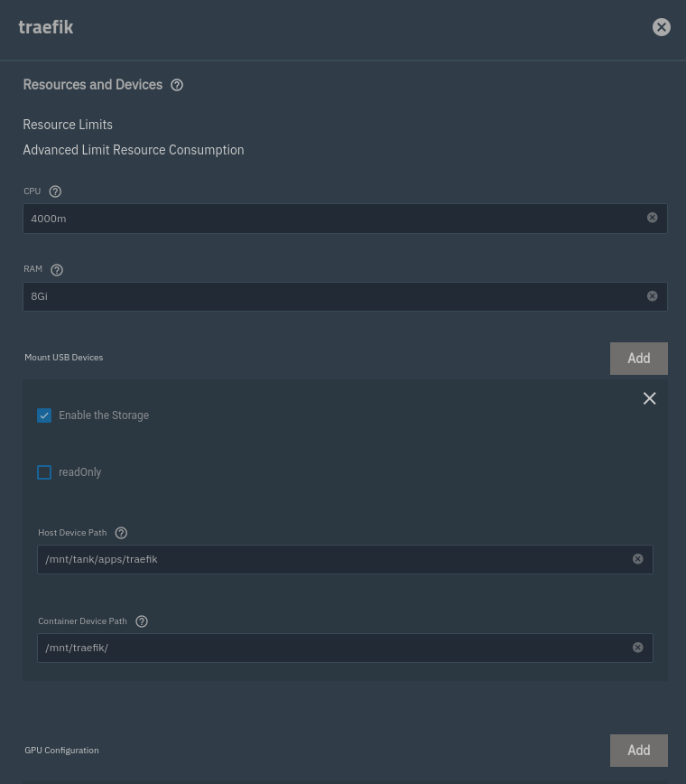View the RAM limit help tooltip
Image resolution: width=686 pixels, height=784 pixels.
click(x=57, y=269)
